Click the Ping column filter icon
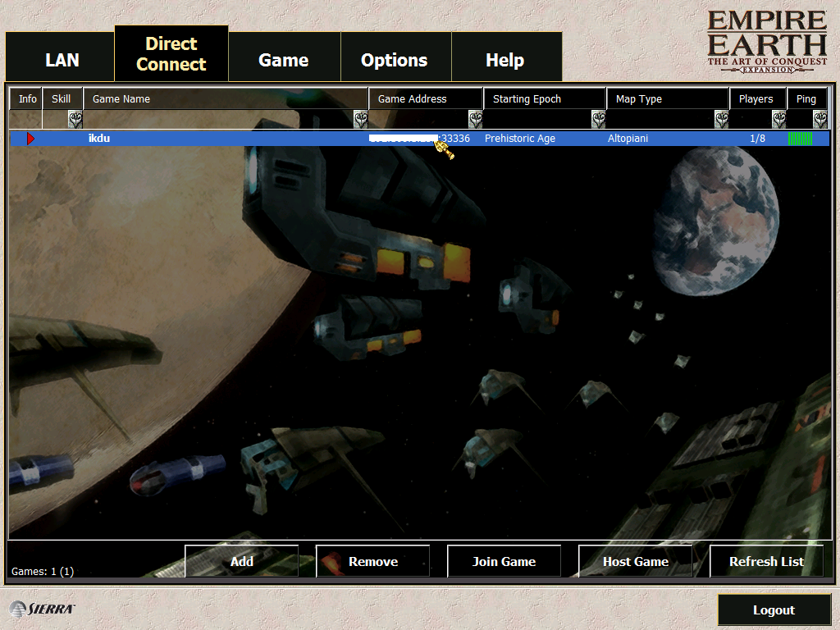Screen dimensions: 840x630 tap(819, 120)
